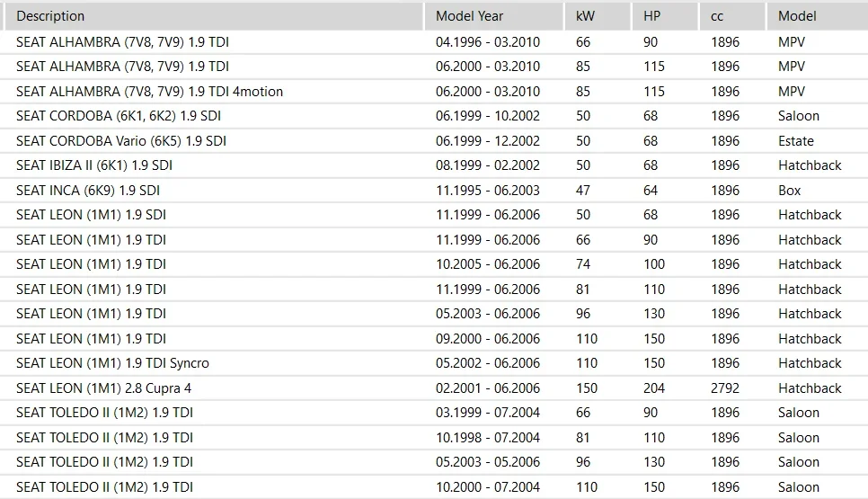The height and width of the screenshot is (499, 868).
Task: Sort the table by Description column header
Action: (x=50, y=16)
